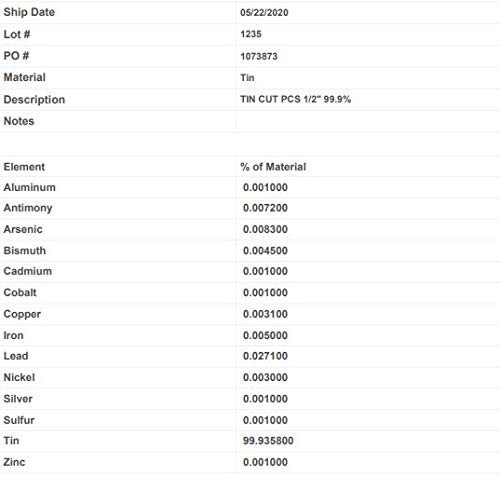500x489 pixels.
Task: Select the Ship Date value 05/22/2020
Action: 264,13
